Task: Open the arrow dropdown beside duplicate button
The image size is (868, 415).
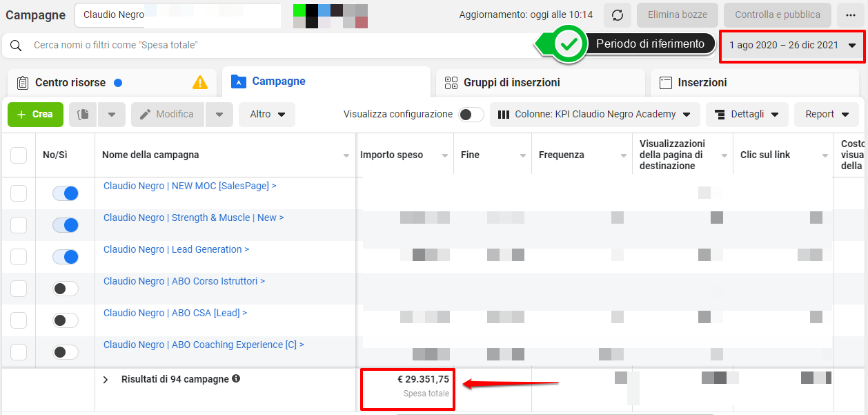Action: tap(112, 115)
